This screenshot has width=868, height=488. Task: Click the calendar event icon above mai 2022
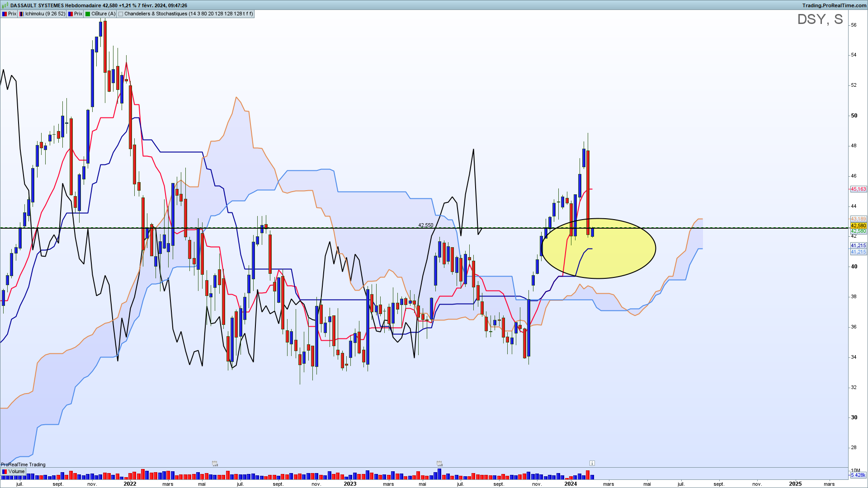coord(215,463)
